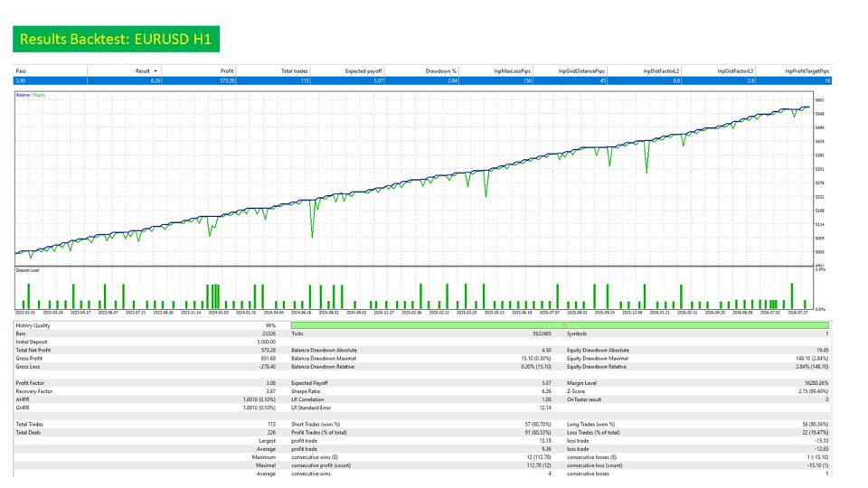Click the average profit trade value 9.36
868x488 pixels.
coord(546,449)
